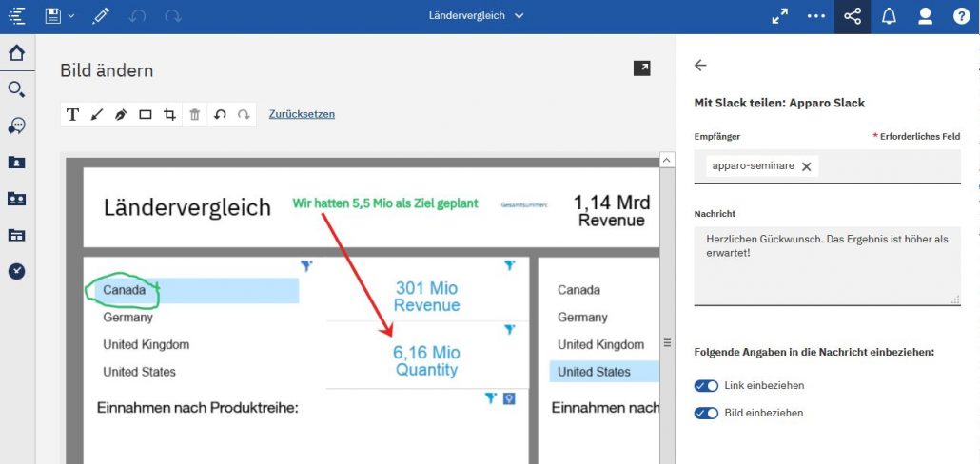Remove the apparo-seminare recipient tag
This screenshot has width=980, height=464.
806,166
